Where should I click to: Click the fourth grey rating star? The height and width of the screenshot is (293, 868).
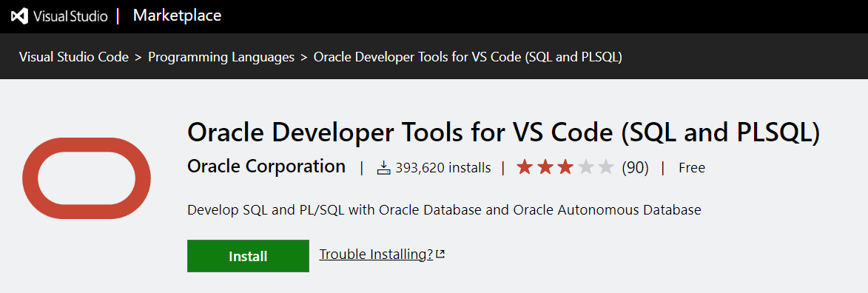585,167
